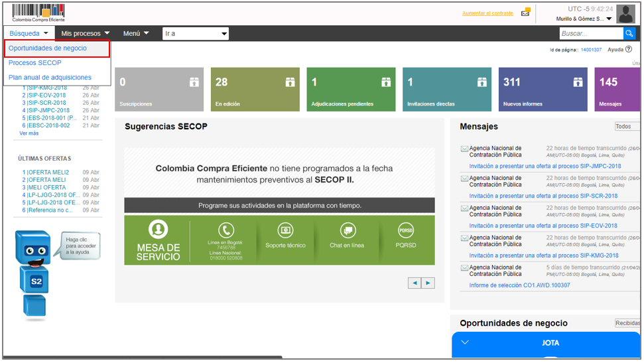Screen dimensions: 644x363
Task: Click the user profile avatar picture
Action: click(626, 14)
